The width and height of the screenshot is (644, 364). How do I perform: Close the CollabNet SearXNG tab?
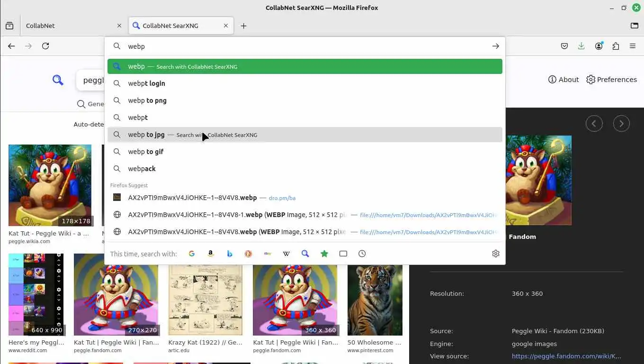click(226, 26)
